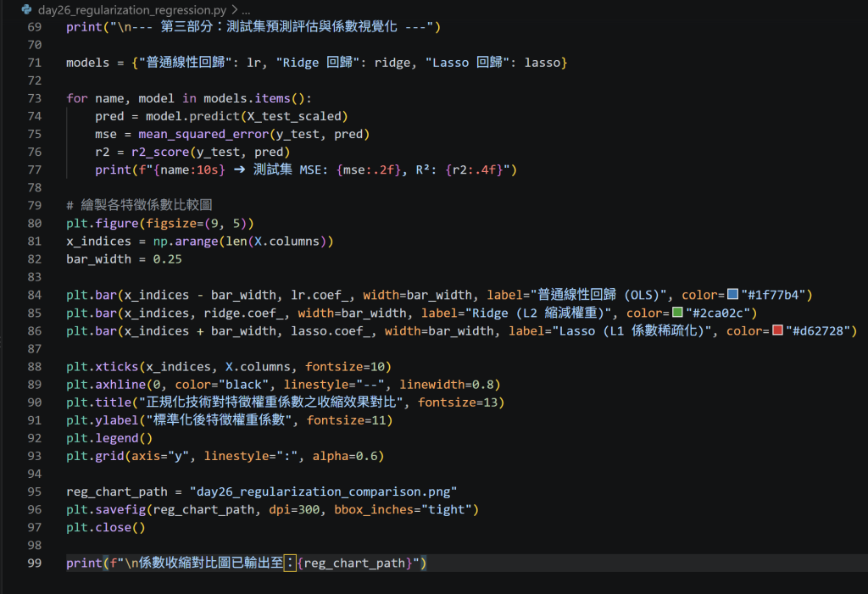
Task: Click the {reg_chart_path} placeholder on line 99
Action: click(355, 563)
